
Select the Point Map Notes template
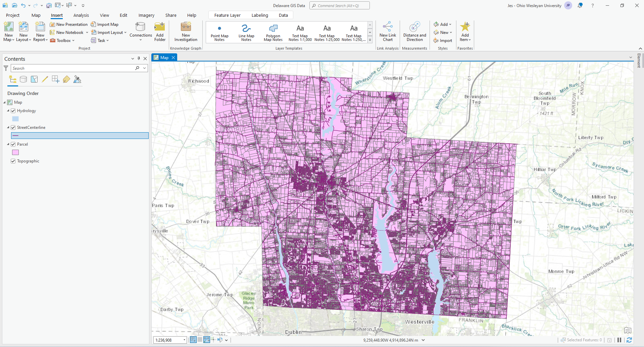pyautogui.click(x=219, y=32)
